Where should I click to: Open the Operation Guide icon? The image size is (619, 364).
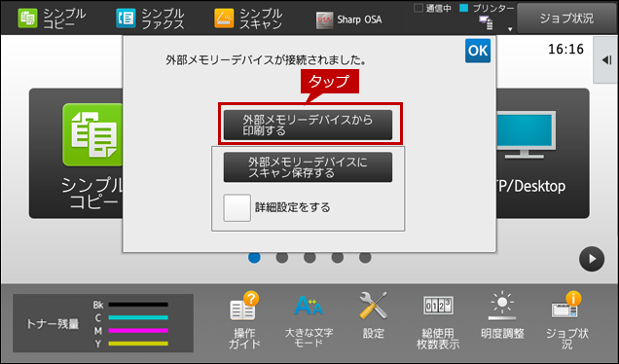[x=244, y=320]
